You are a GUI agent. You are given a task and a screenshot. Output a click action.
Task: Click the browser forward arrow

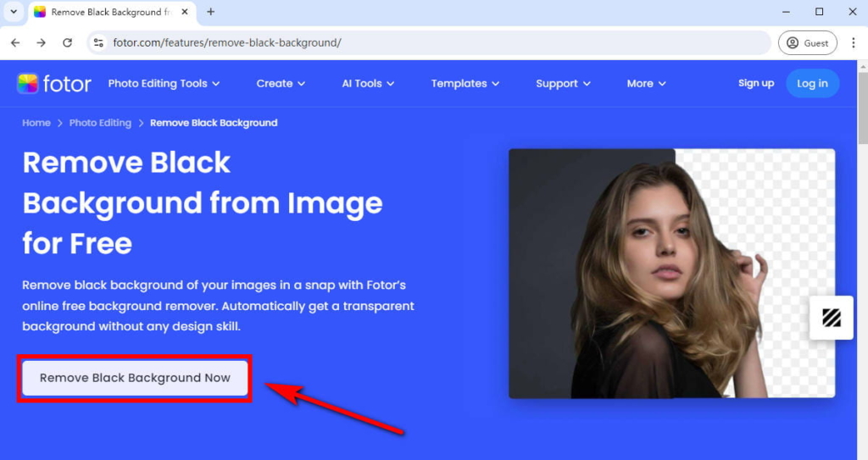click(x=41, y=42)
